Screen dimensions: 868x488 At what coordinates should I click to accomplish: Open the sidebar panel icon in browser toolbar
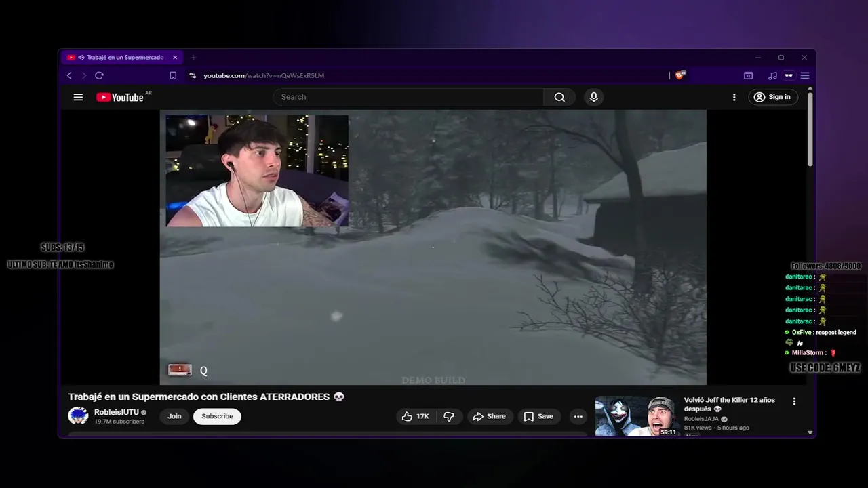click(748, 75)
